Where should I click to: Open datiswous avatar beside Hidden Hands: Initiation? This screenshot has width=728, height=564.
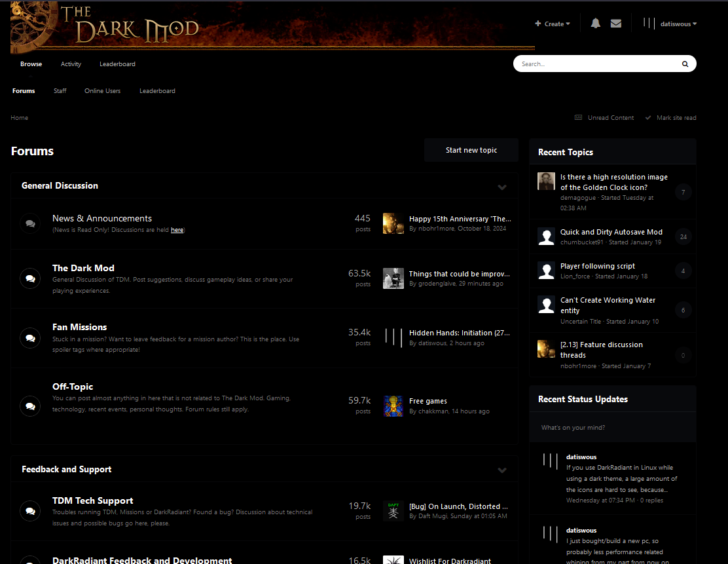[393, 337]
